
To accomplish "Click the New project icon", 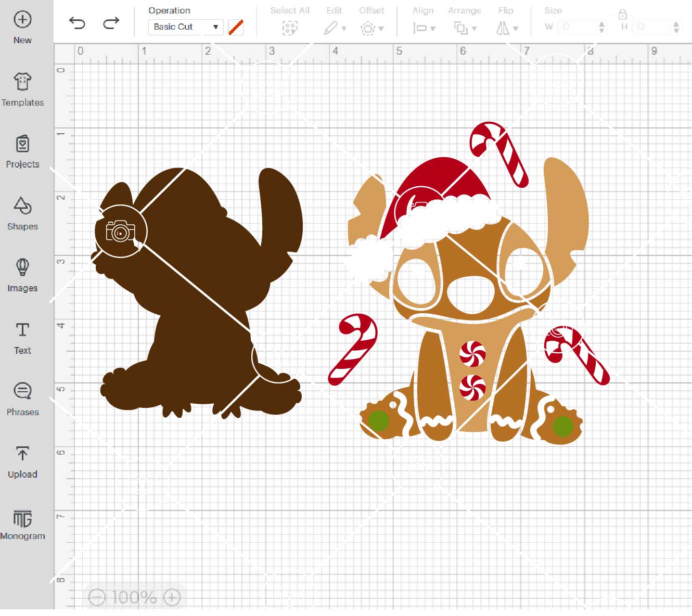I will (22, 20).
